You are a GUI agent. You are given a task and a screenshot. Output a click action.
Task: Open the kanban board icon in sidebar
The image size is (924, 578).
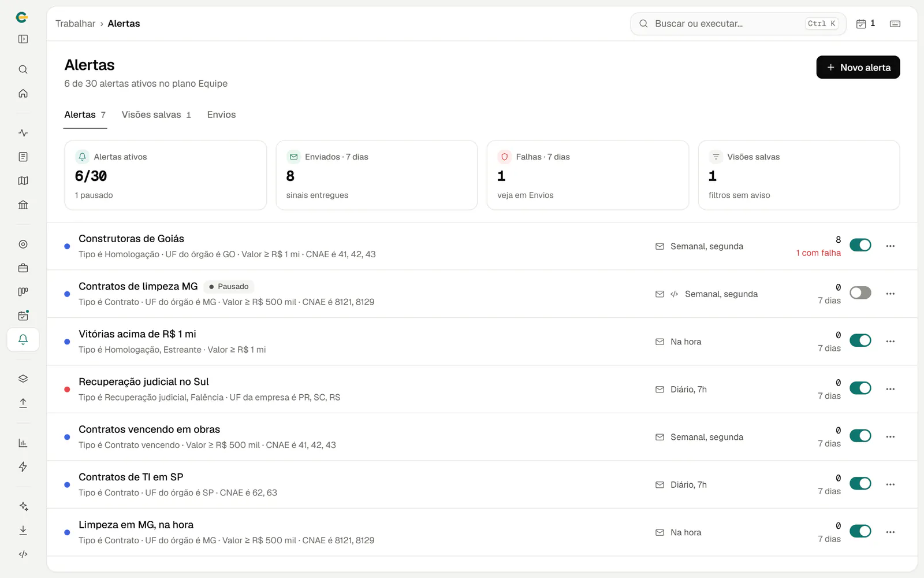click(23, 292)
